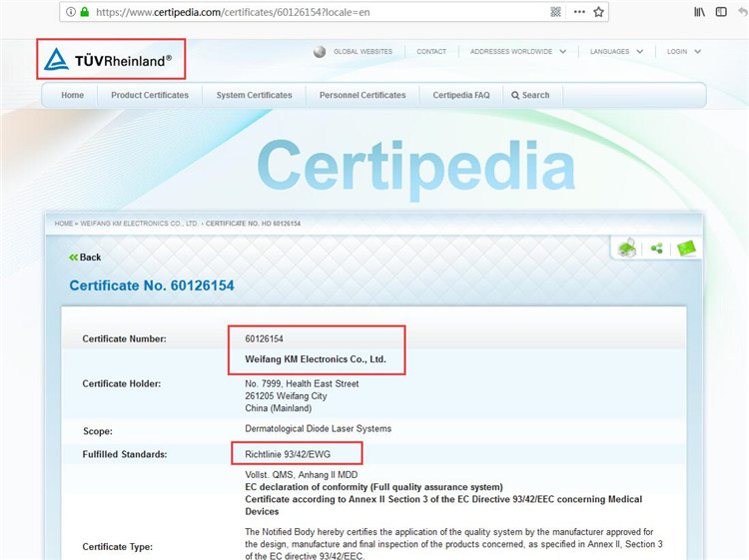749x560 pixels.
Task: Go to Personnel Certificates tab
Action: [x=363, y=96]
